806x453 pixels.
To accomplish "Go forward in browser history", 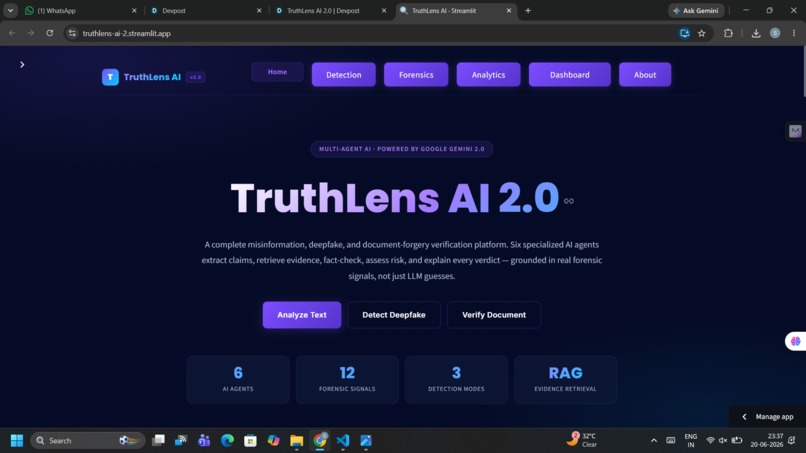I will [31, 33].
